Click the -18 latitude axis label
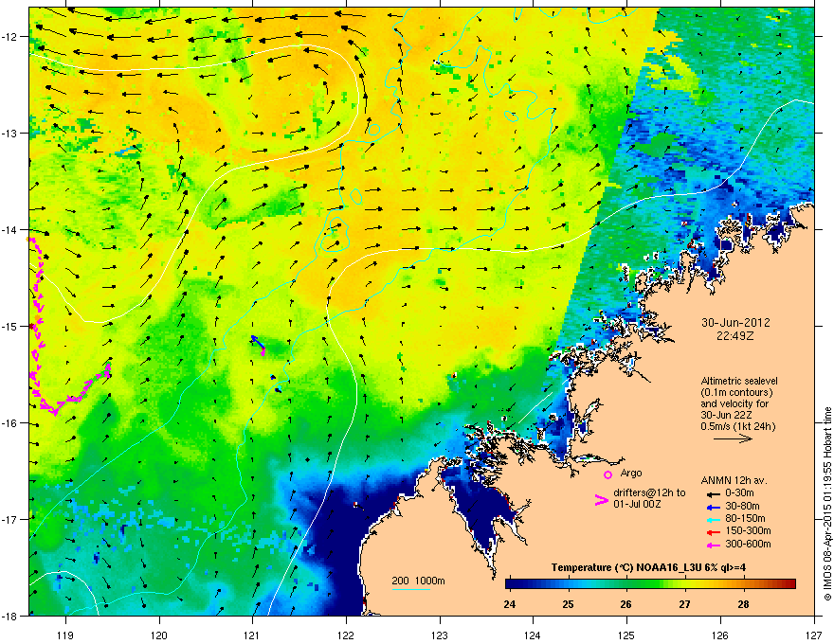The image size is (834, 644). click(10, 616)
